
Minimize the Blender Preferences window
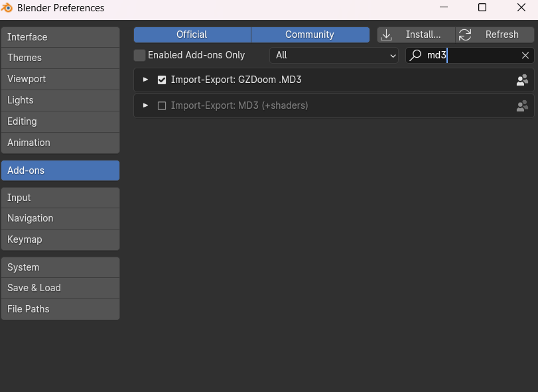[444, 7]
